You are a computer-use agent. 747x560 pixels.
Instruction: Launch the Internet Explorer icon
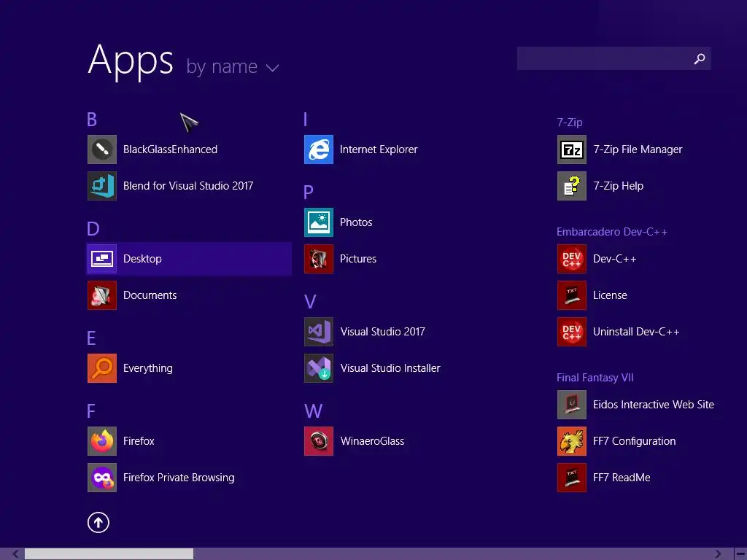[x=319, y=149]
